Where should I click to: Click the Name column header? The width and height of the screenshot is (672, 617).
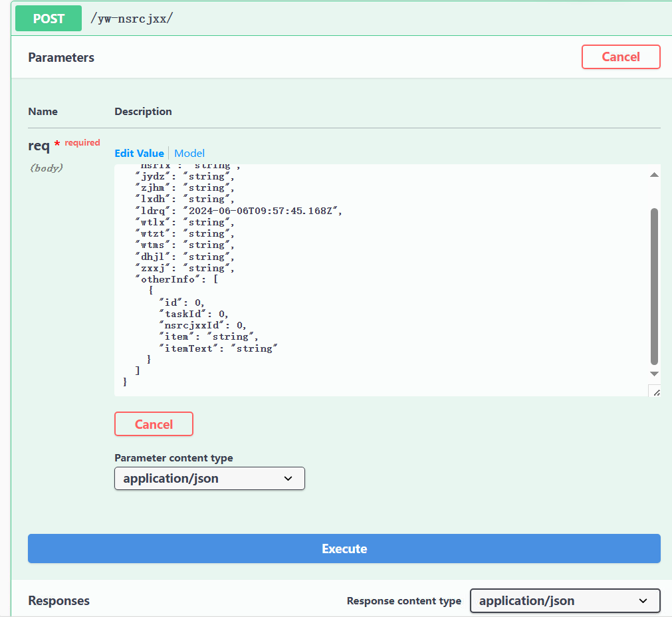[43, 112]
